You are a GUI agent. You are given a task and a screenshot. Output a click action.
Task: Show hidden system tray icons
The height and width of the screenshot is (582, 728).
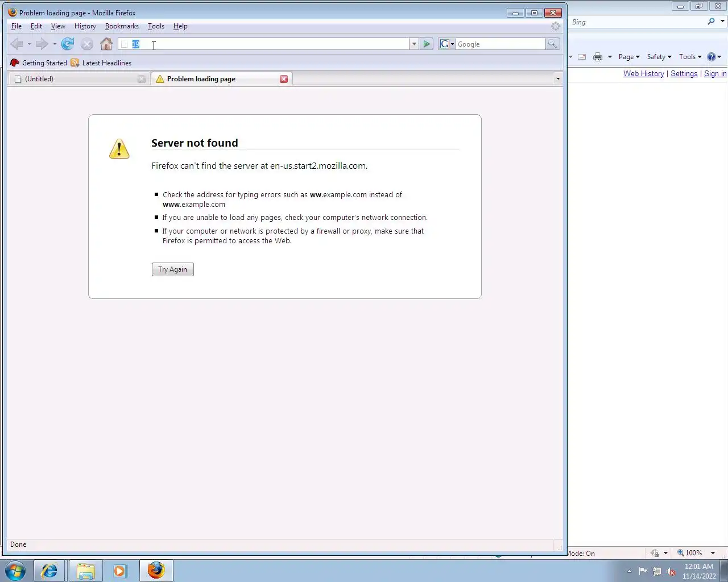629,571
